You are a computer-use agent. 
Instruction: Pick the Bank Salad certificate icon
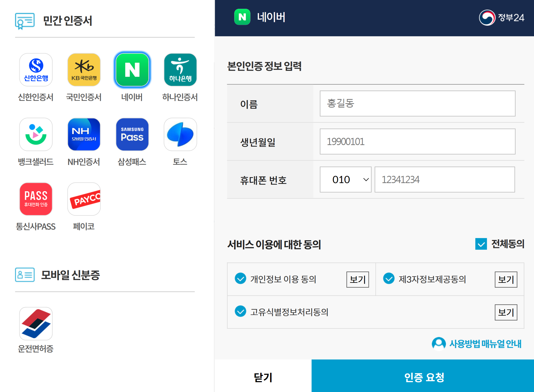(x=36, y=134)
